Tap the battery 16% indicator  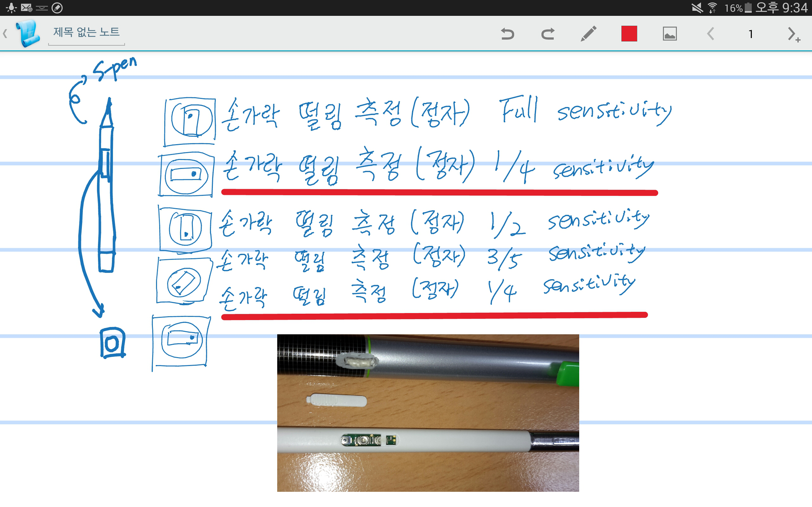coord(738,8)
